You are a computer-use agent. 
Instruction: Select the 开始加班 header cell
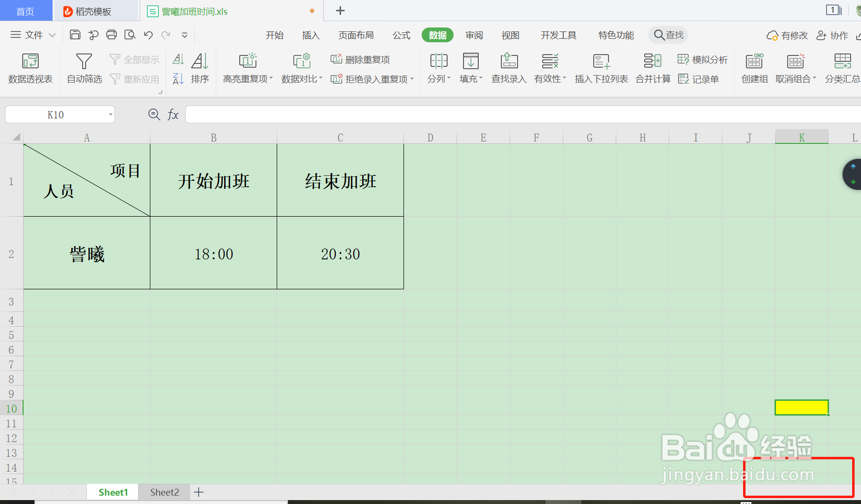point(213,180)
